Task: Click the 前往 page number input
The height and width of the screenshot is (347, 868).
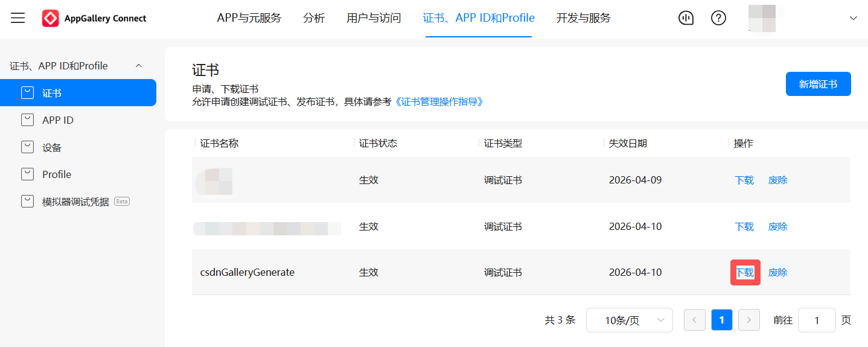Action: tap(817, 320)
